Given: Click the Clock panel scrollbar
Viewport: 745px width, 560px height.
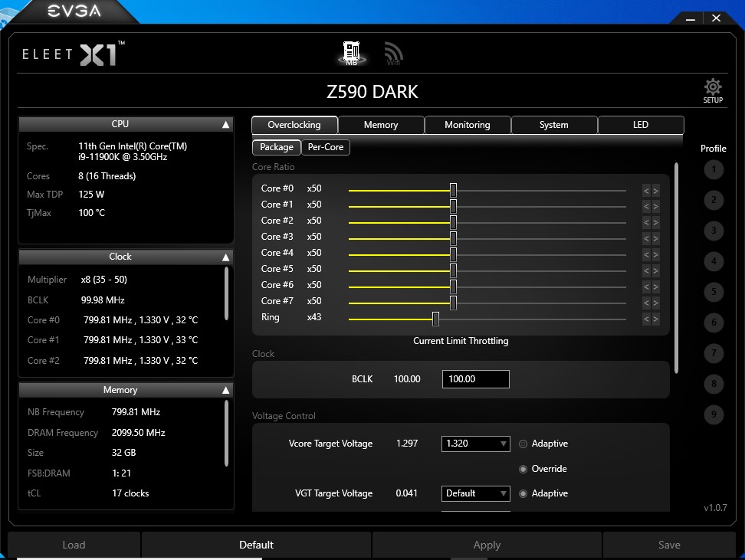Looking at the screenshot, I should pos(226,293).
